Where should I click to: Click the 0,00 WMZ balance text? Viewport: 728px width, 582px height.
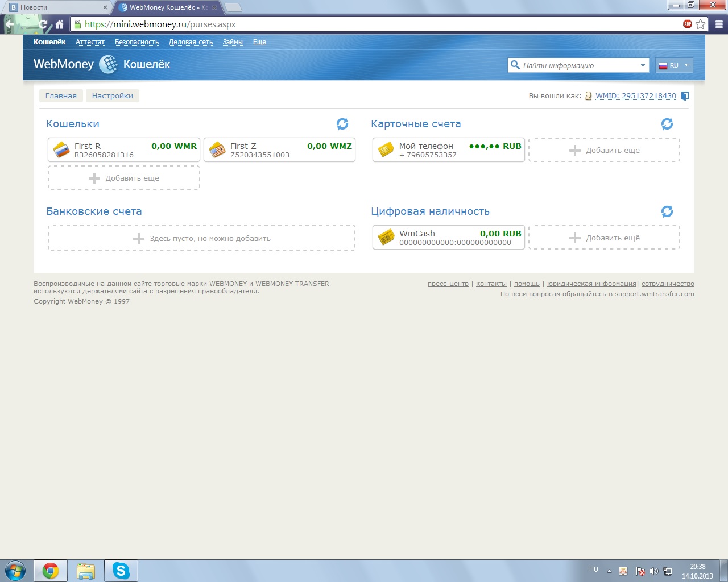330,146
